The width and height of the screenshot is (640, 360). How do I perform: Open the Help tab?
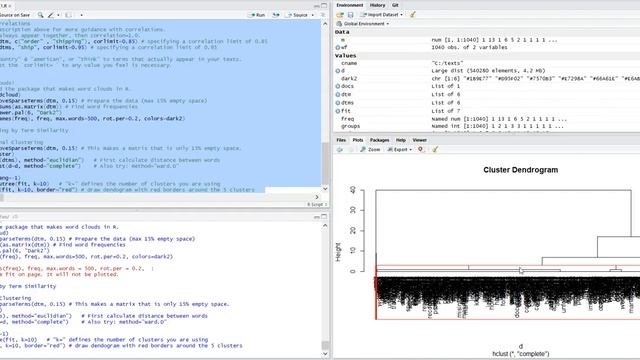pyautogui.click(x=401, y=140)
